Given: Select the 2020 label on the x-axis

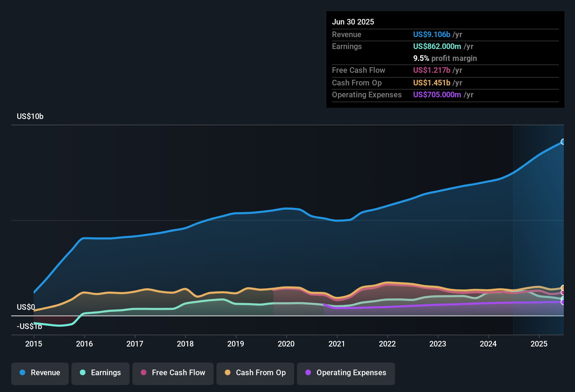Looking at the screenshot, I should coord(286,344).
